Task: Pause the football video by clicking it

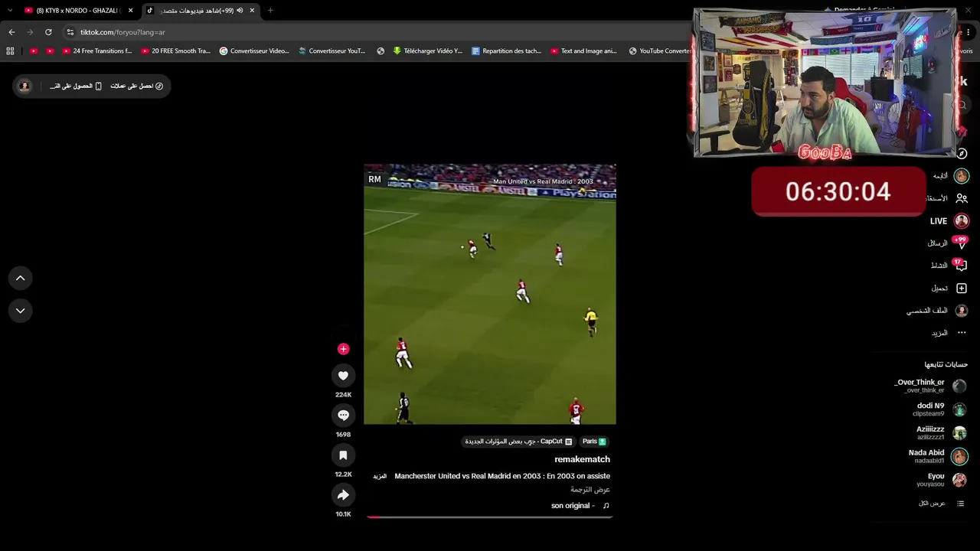Action: (490, 294)
